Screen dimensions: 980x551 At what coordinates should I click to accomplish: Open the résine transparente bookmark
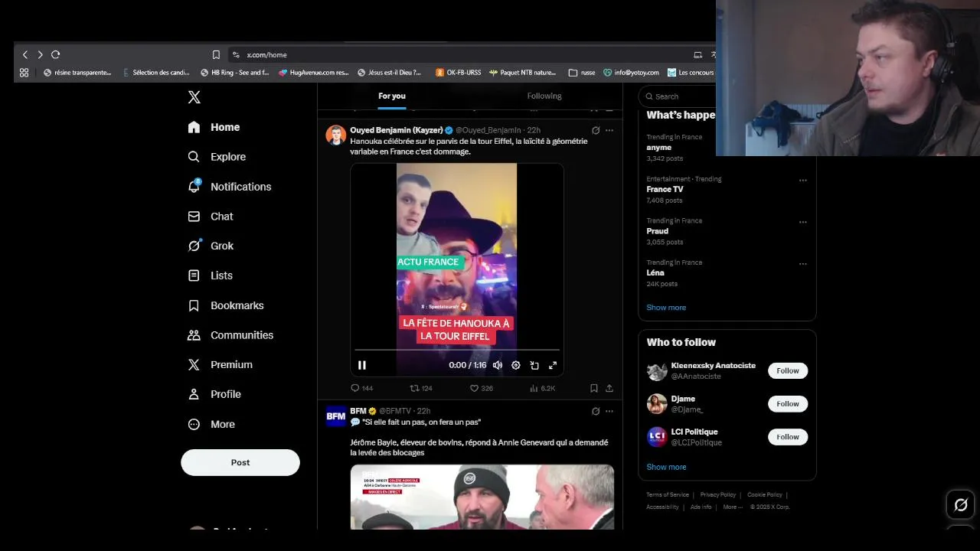tap(77, 73)
